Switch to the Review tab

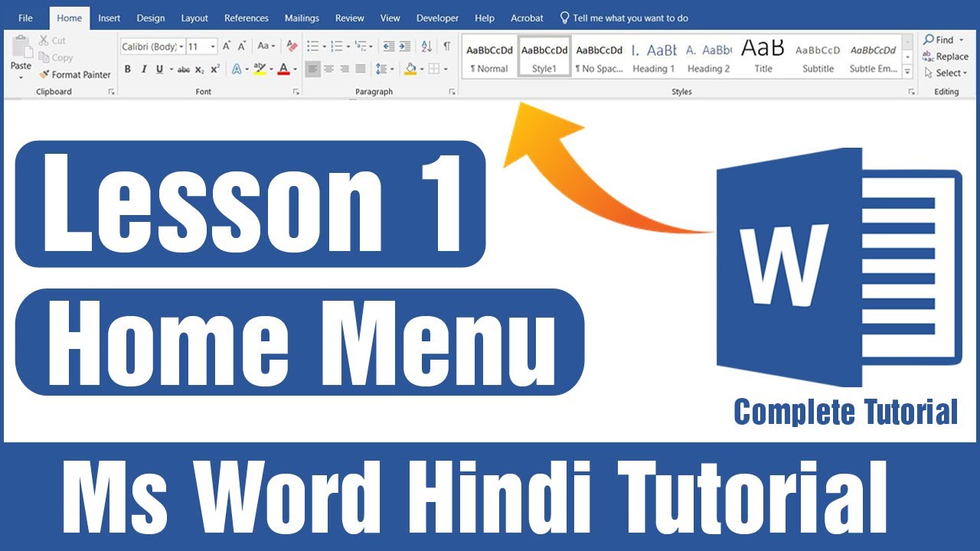coord(350,18)
